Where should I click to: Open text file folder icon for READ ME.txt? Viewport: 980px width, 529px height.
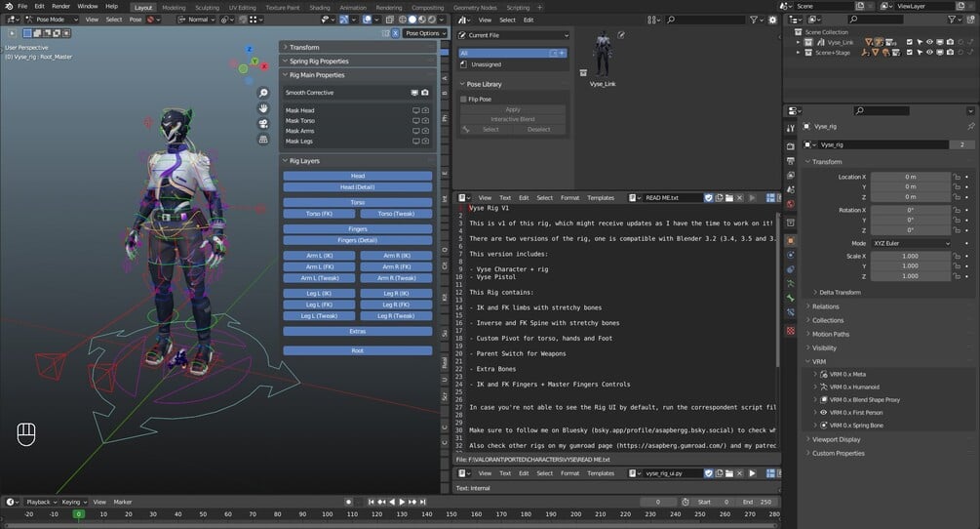[729, 197]
